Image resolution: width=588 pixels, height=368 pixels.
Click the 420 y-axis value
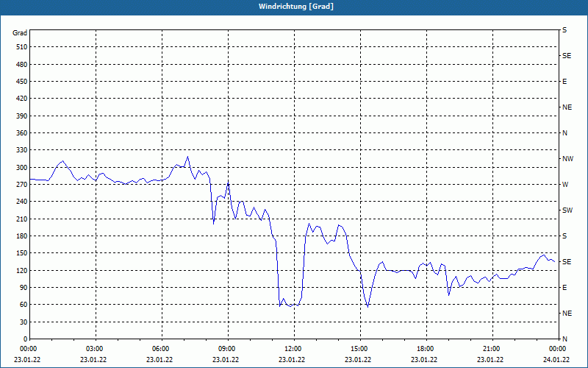22,99
